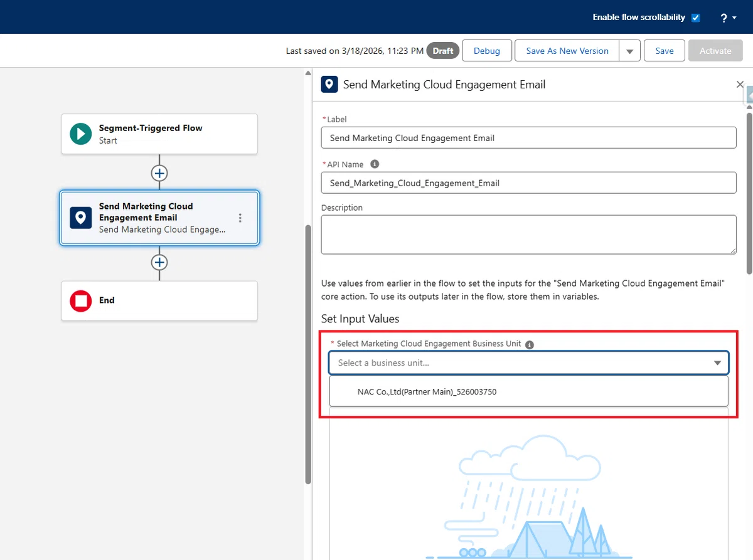Click the Activate button

(x=715, y=51)
